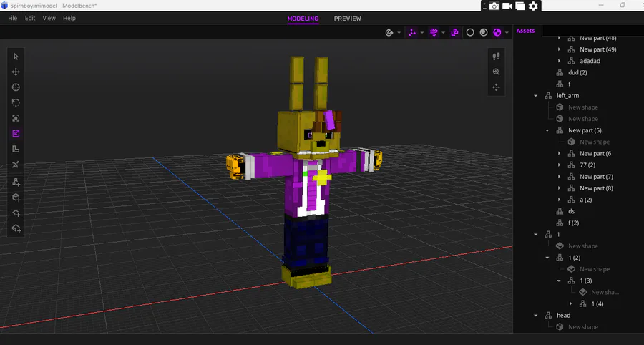Select the head part row

[563, 316]
